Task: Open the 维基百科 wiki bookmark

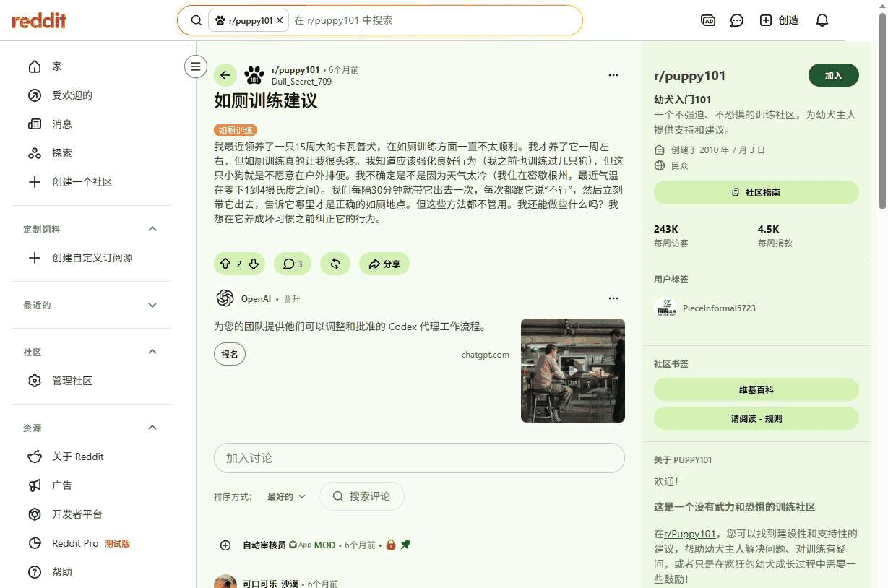Action: pyautogui.click(x=756, y=389)
